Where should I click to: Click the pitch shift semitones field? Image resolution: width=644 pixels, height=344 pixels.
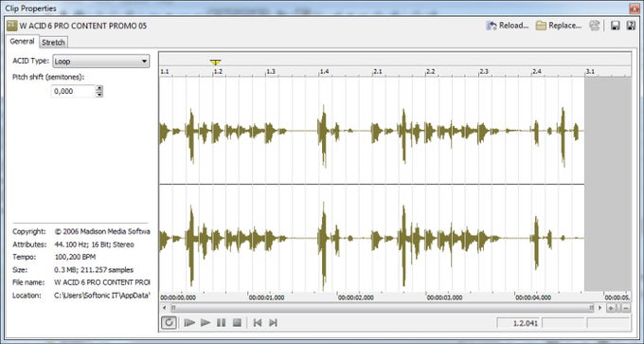[73, 91]
